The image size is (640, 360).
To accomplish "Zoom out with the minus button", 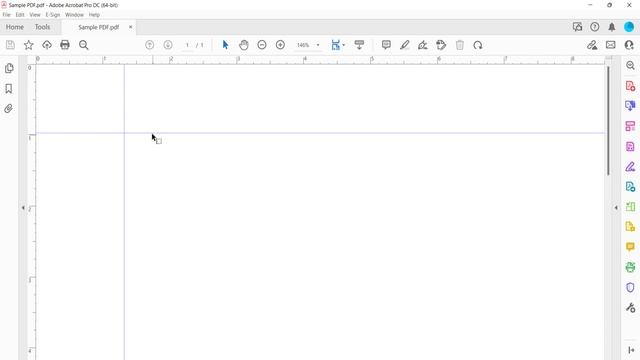I will [262, 45].
